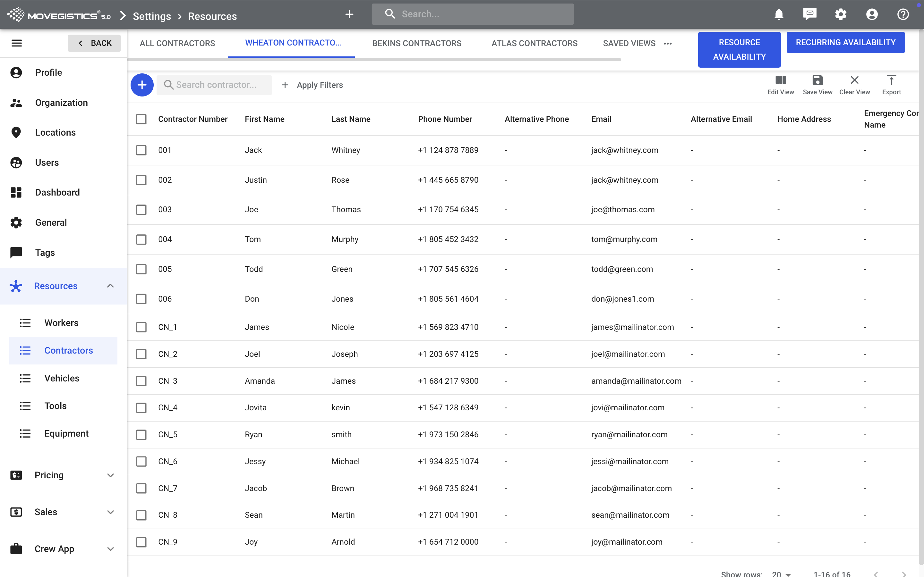Image resolution: width=924 pixels, height=577 pixels.
Task: Click the Edit View columns icon
Action: pyautogui.click(x=781, y=80)
